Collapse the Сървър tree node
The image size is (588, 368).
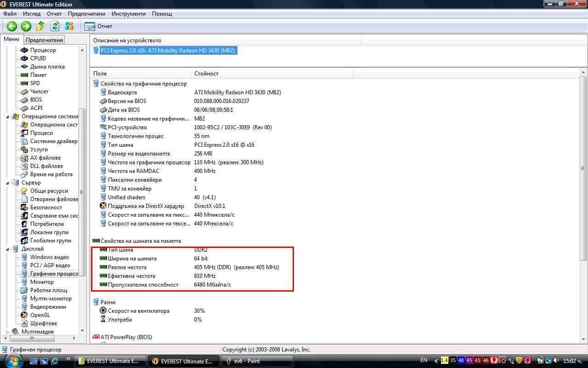[7, 183]
